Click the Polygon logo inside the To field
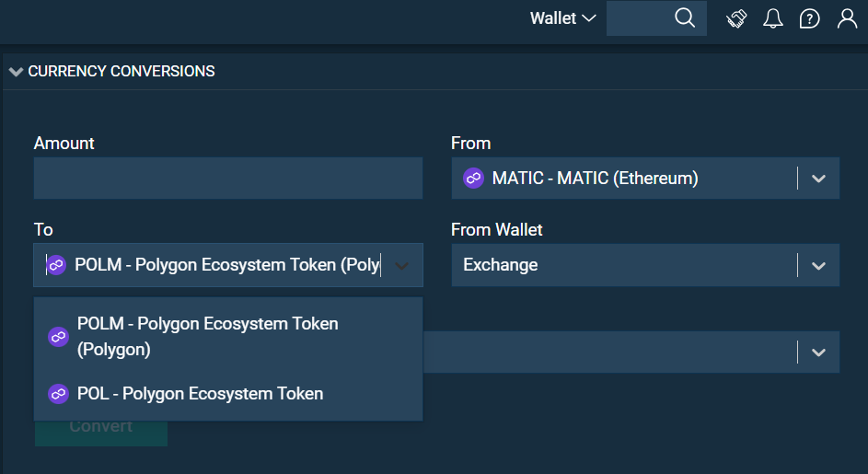 [x=56, y=265]
